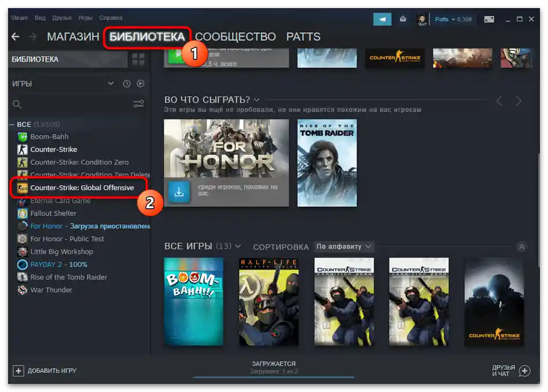Open the For Honor banner thumbnail
This screenshot has height=392, width=548.
pos(227,148)
